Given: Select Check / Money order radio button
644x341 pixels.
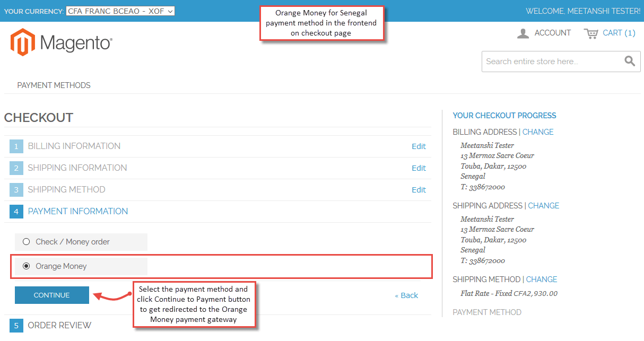Looking at the screenshot, I should (x=26, y=242).
